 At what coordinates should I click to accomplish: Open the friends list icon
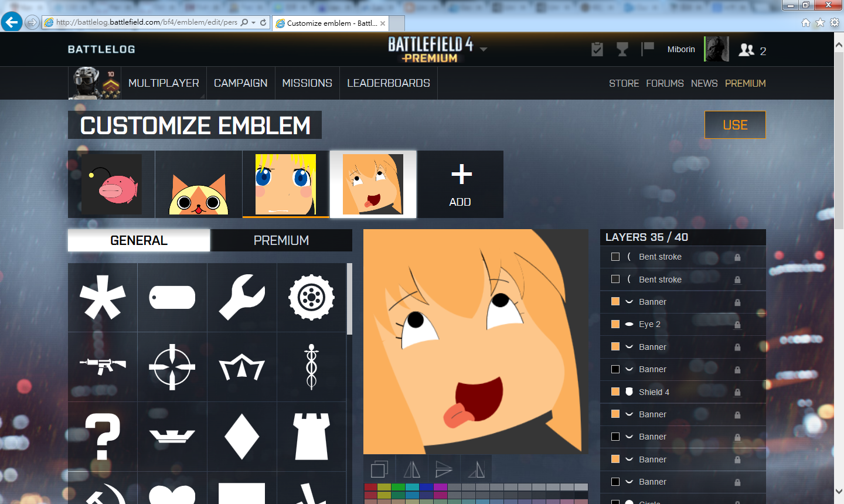coord(746,50)
